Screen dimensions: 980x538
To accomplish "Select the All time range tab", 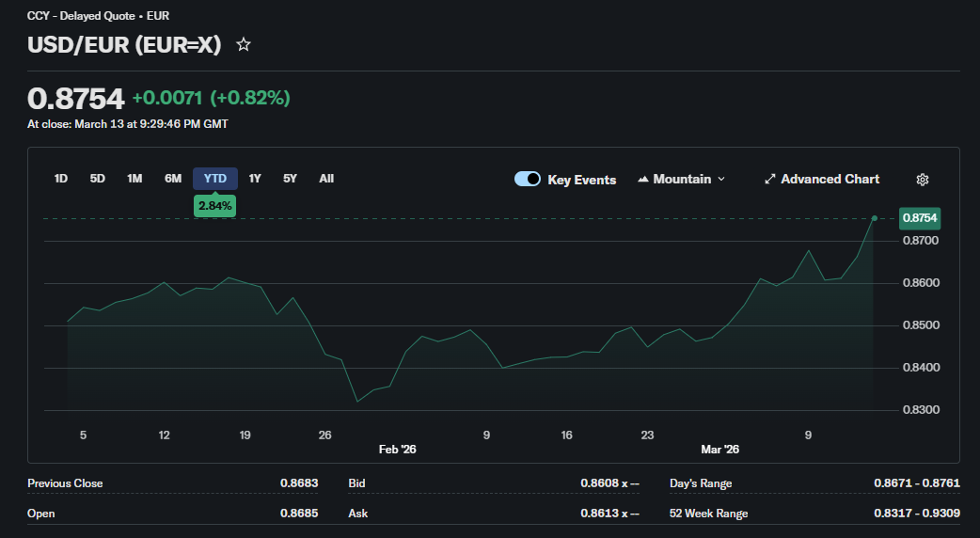I will (326, 179).
